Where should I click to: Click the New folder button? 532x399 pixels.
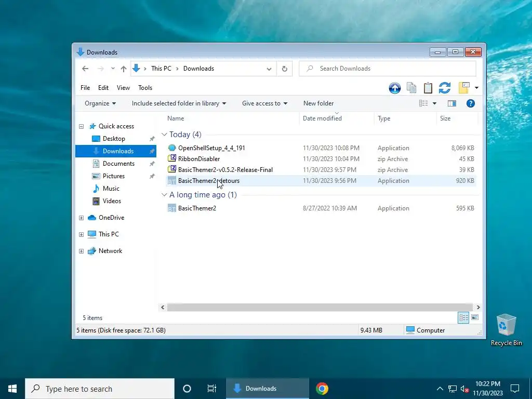[x=318, y=103]
